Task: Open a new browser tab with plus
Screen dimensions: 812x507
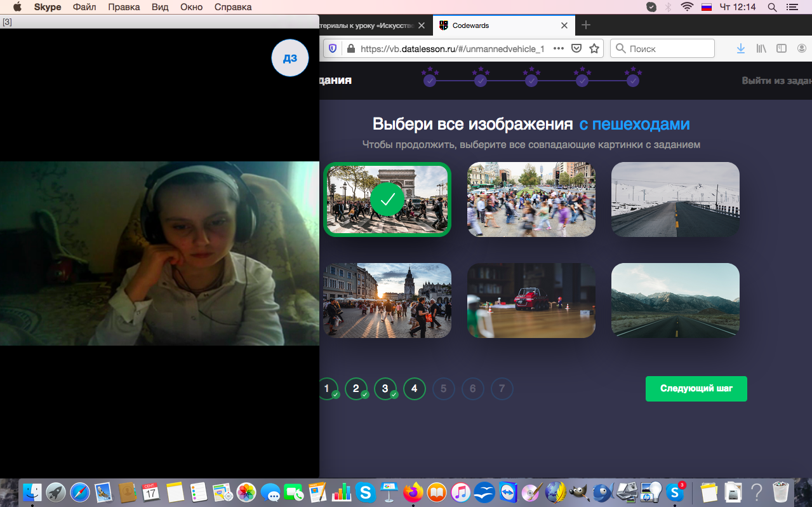Action: pyautogui.click(x=586, y=25)
